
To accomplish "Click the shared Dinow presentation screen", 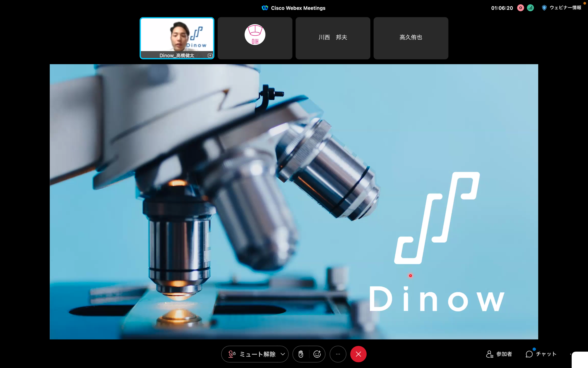I will point(294,202).
